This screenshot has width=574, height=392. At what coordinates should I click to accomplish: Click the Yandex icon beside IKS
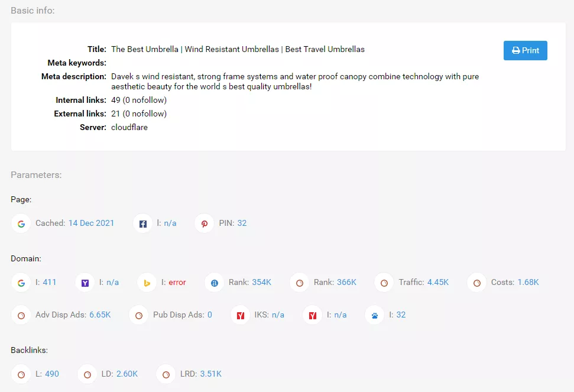(240, 316)
